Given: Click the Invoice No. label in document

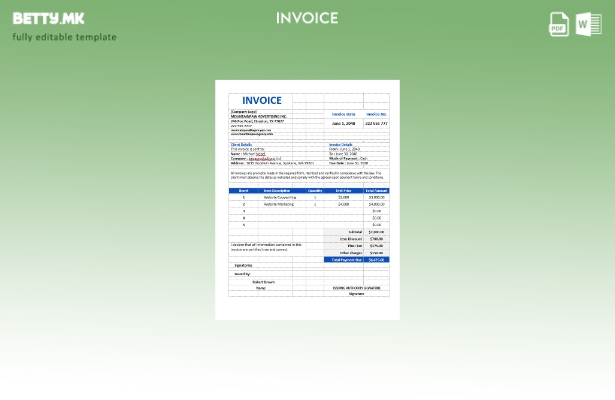Looking at the screenshot, I should tap(376, 114).
